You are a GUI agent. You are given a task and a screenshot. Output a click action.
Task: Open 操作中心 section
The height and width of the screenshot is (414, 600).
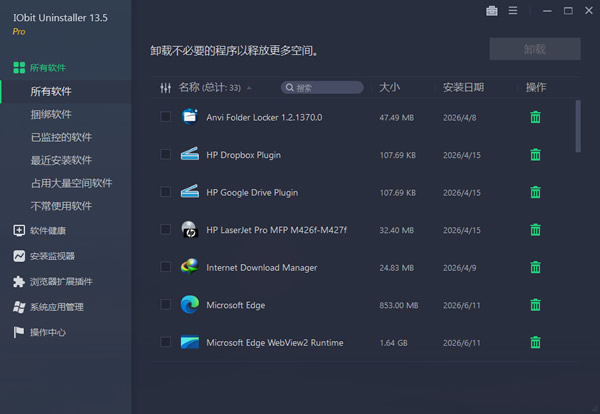click(48, 332)
